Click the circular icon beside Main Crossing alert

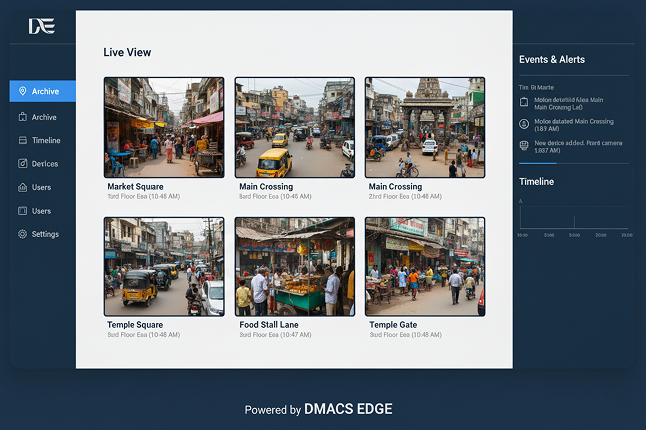point(524,124)
